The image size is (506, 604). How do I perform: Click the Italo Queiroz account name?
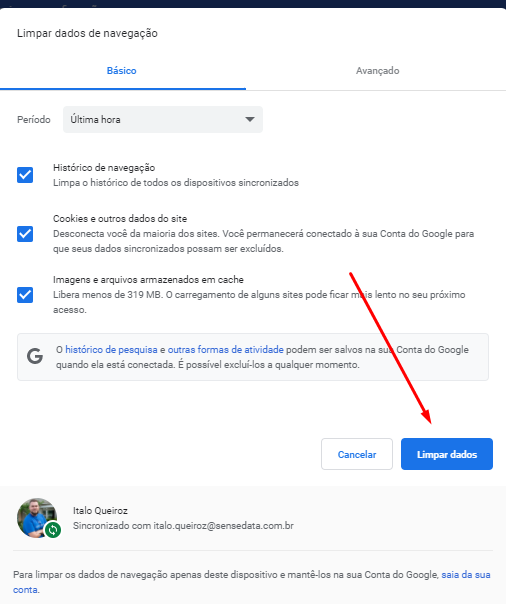(100, 510)
